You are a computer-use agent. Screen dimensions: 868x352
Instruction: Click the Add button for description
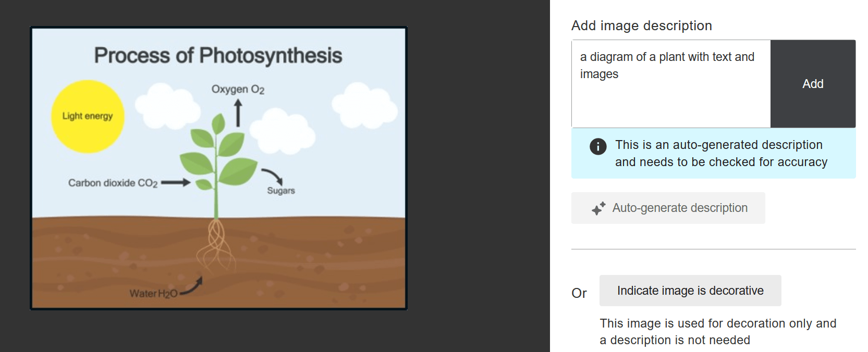click(x=813, y=84)
